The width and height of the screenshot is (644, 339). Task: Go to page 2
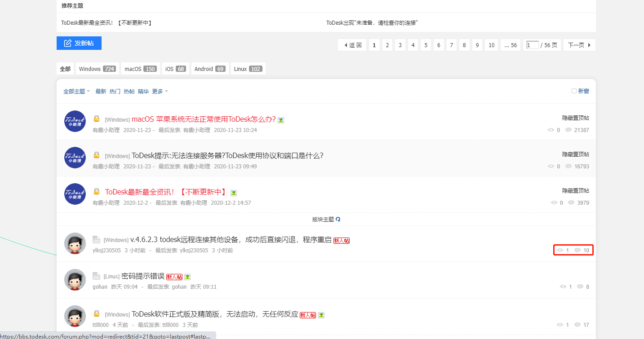[387, 45]
